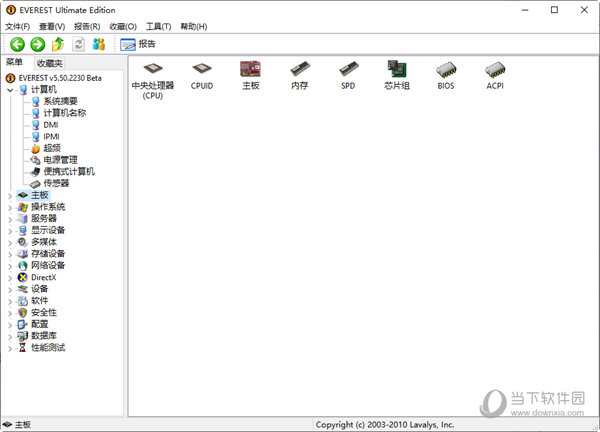Viewport: 600px width, 432px height.
Task: Select DMI tree item
Action: coord(51,125)
